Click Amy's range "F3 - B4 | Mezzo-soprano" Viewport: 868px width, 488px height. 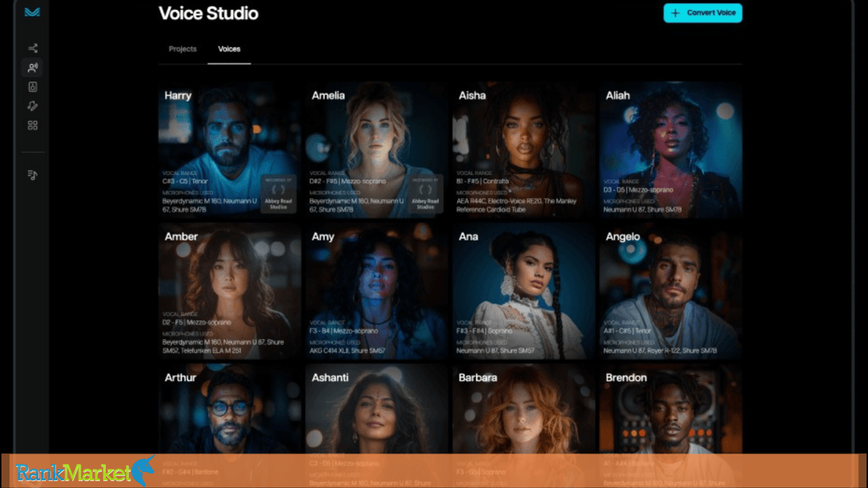(x=343, y=331)
